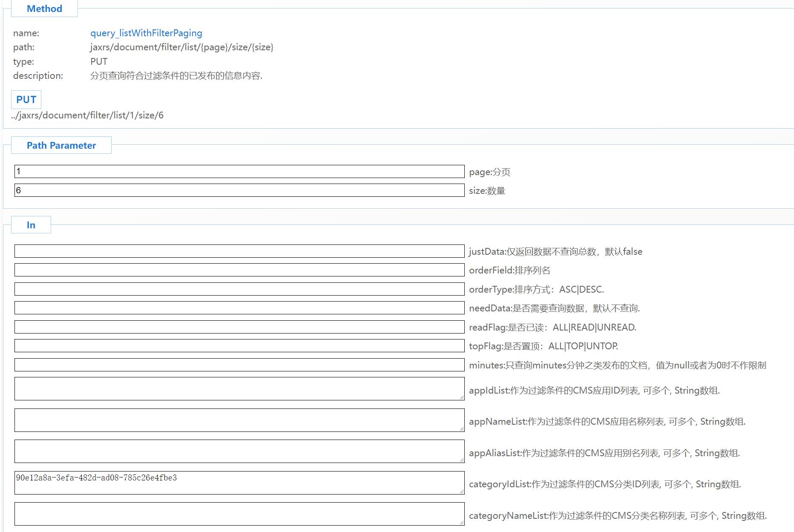Click the appAliasList resize handle
Screen dimensions: 794x532
tap(462, 460)
